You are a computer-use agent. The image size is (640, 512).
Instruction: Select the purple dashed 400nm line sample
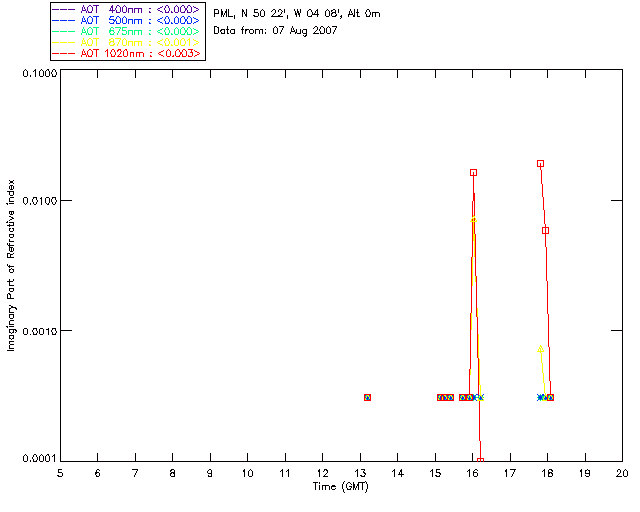pos(64,10)
